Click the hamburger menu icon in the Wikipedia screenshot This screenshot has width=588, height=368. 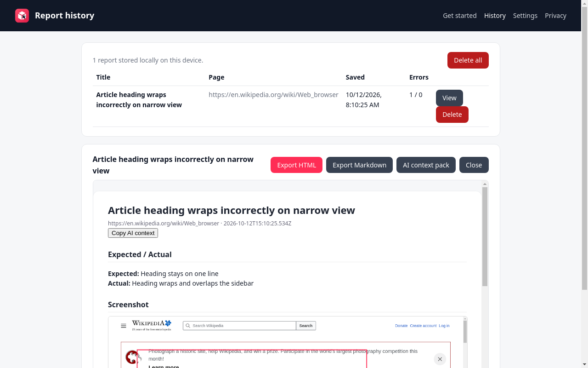pos(124,326)
